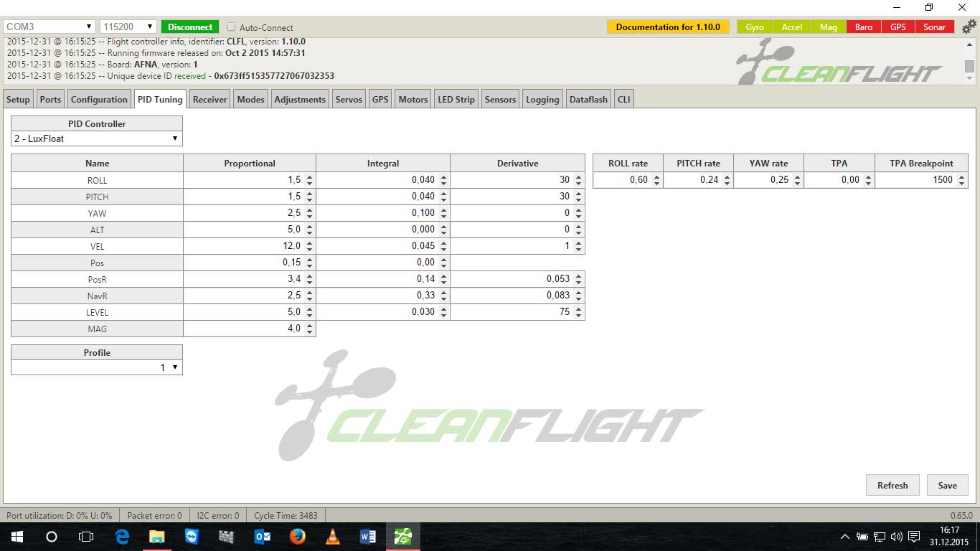Open the Profile selection dropdown
This screenshot has width=980, height=551.
(x=96, y=367)
